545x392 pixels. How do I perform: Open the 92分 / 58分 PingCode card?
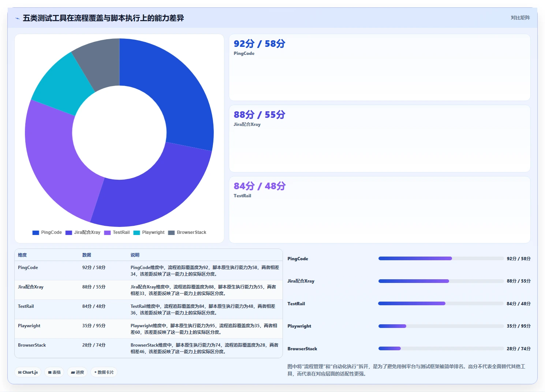pyautogui.click(x=380, y=67)
